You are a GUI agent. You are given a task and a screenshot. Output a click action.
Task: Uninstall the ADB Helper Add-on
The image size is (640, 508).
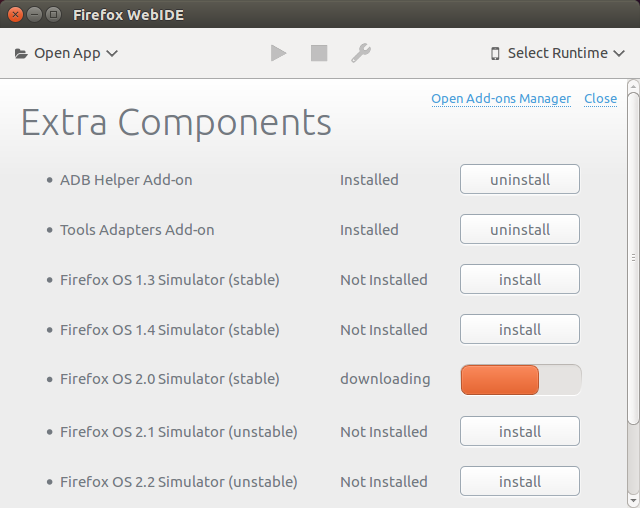tap(520, 180)
